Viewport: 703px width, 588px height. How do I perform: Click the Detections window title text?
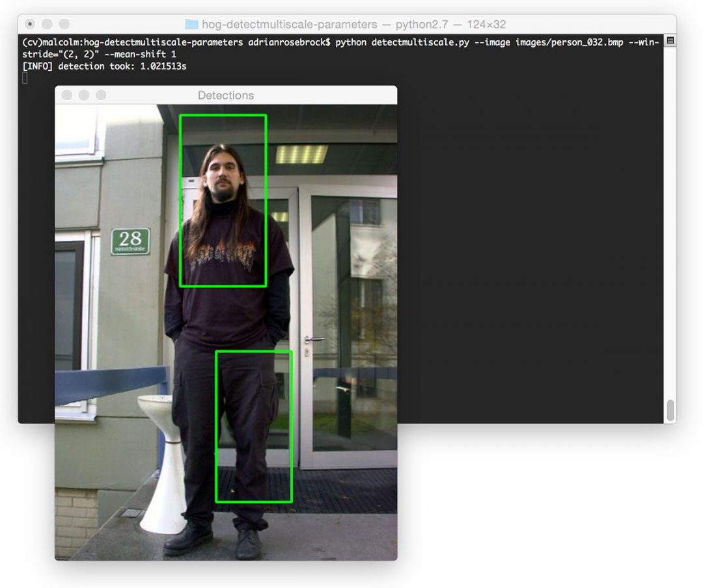(226, 96)
